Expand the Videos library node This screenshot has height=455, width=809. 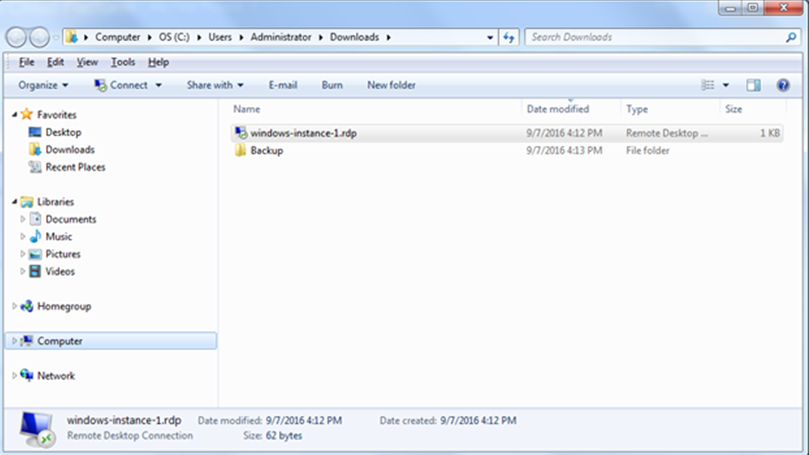click(23, 271)
